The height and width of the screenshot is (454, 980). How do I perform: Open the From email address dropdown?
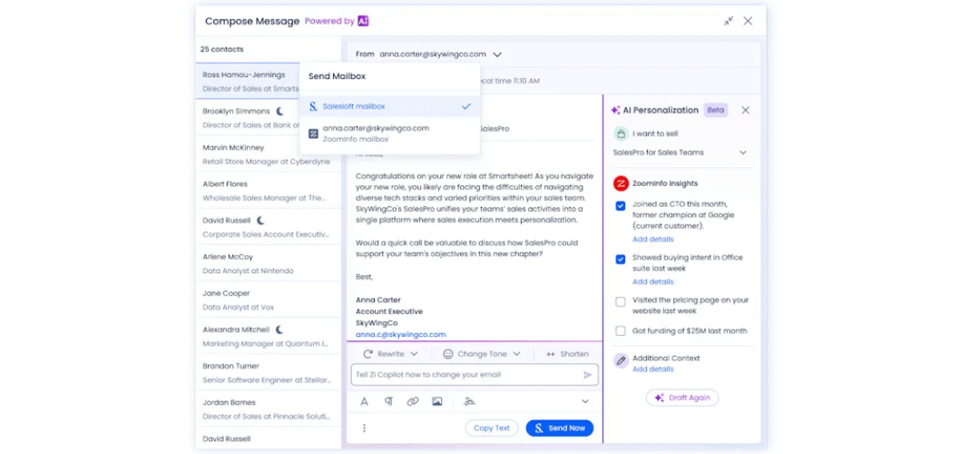coord(497,54)
